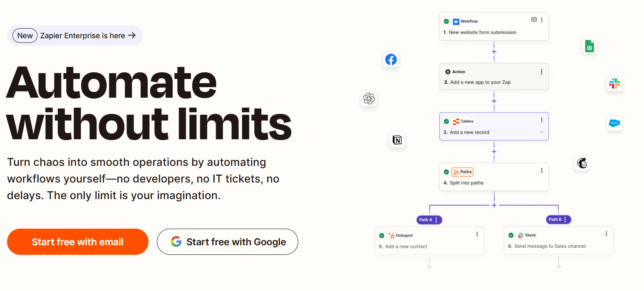Click the Facebook app icon
This screenshot has width=644, height=291.
click(x=391, y=60)
